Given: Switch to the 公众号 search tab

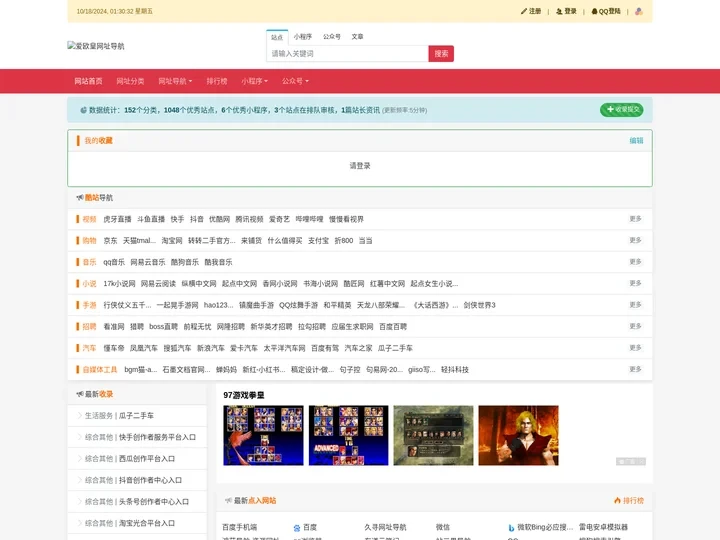Looking at the screenshot, I should 332,37.
